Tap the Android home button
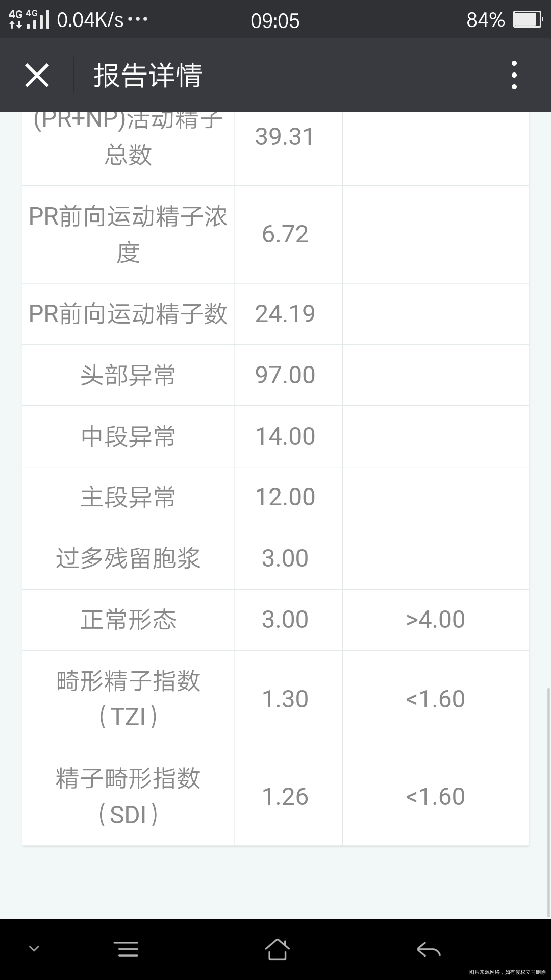 coord(277,949)
